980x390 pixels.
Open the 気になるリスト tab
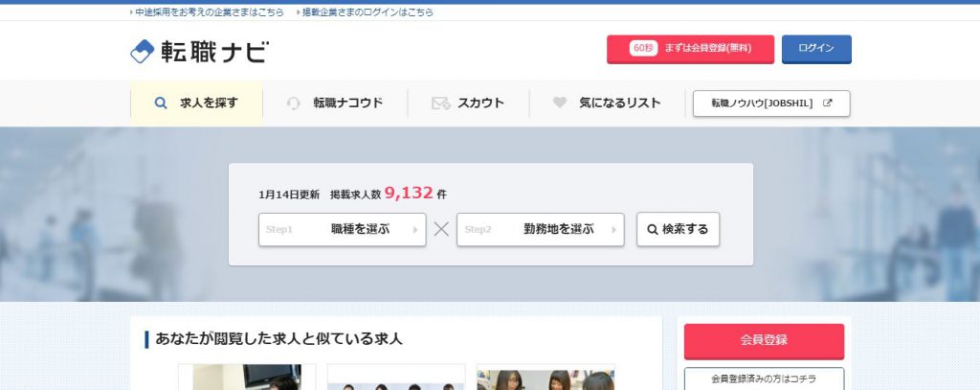pyautogui.click(x=607, y=103)
